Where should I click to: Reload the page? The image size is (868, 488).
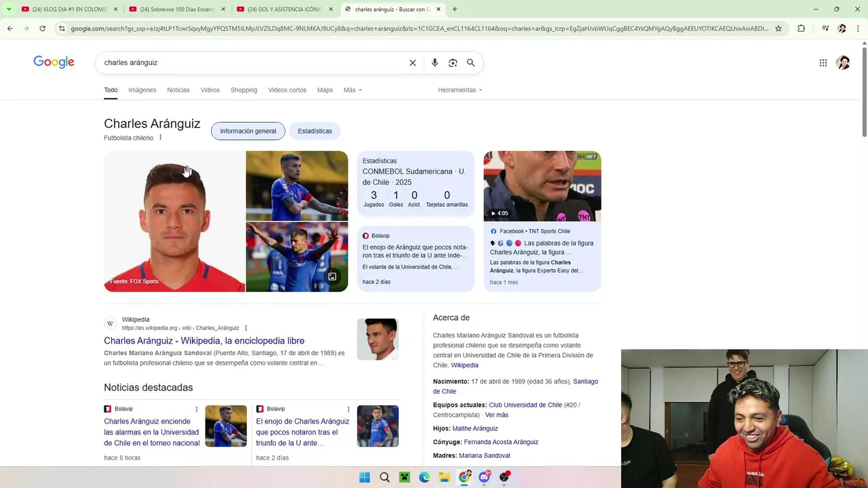(x=42, y=28)
